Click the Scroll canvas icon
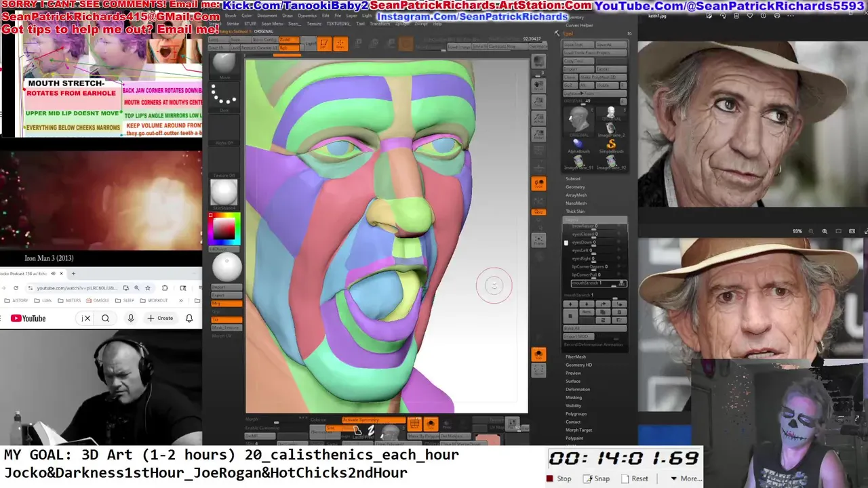868x488 pixels. tap(538, 86)
